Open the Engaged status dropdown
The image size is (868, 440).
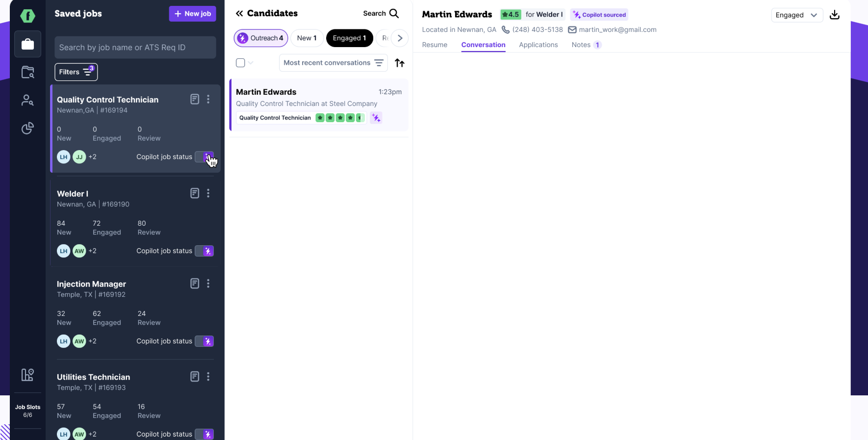(796, 15)
